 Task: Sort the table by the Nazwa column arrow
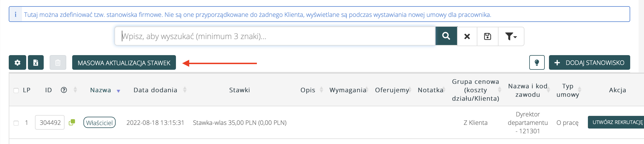coord(118,91)
